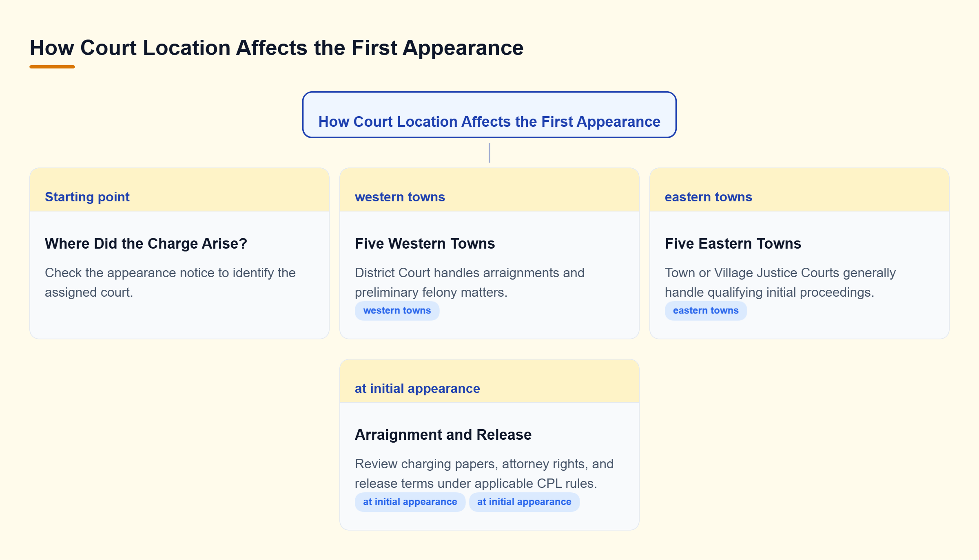Select the second 'at initial appearance' tag
Screen dimensions: 979x560
[x=524, y=502]
